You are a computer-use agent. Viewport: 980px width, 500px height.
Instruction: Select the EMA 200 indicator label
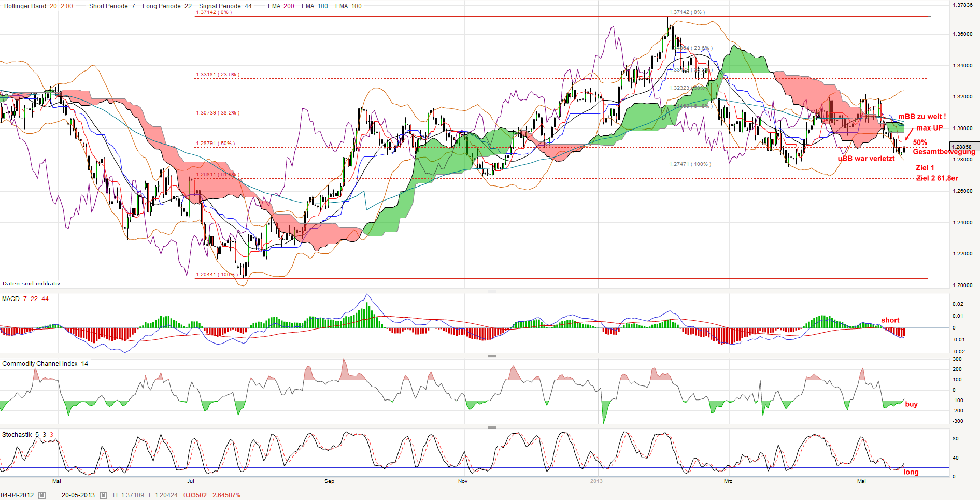point(281,6)
